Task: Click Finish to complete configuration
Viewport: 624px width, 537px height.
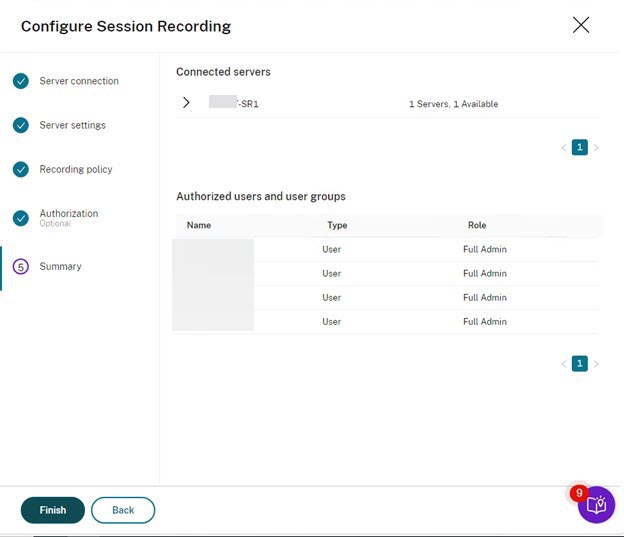Action: [x=53, y=510]
